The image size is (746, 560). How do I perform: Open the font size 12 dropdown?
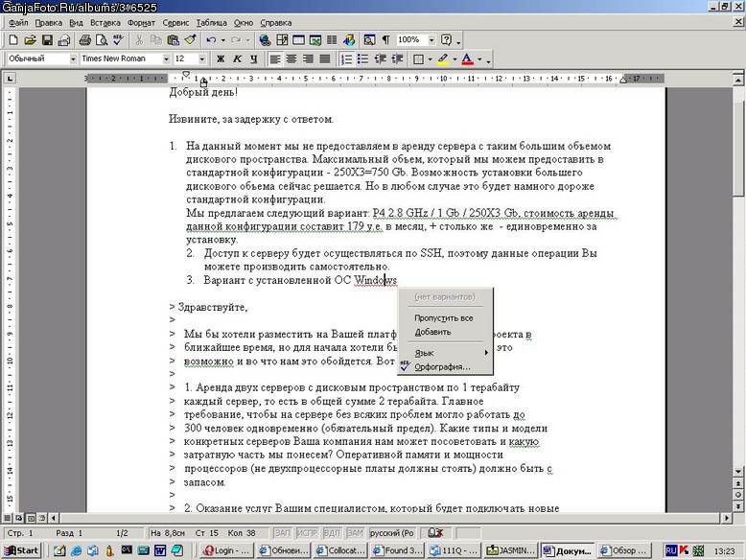[202, 59]
